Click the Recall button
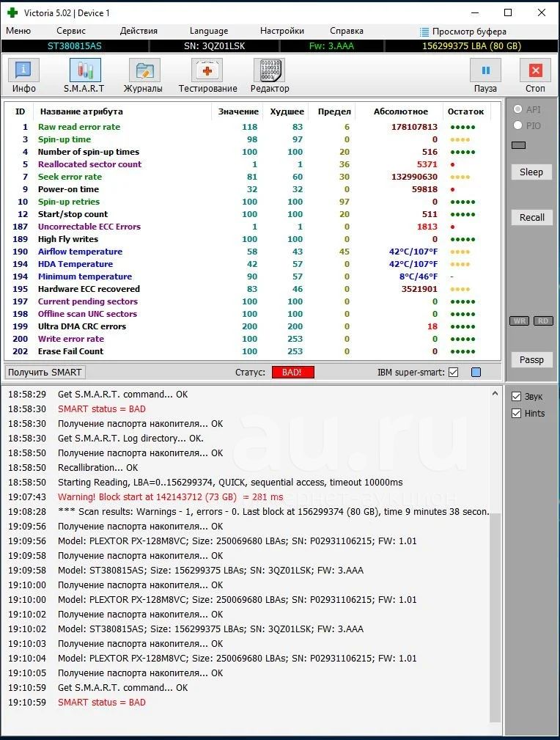 tap(531, 218)
